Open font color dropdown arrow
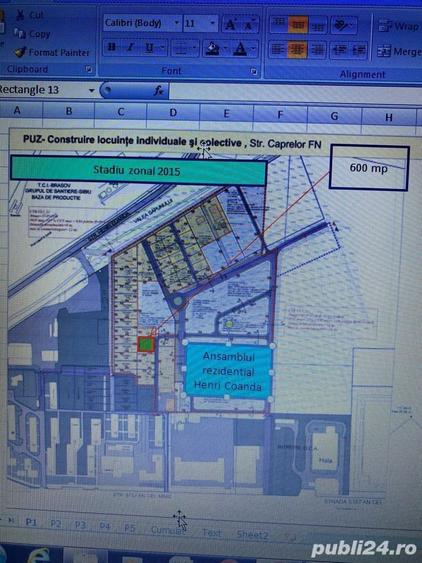Screen dimensions: 422x563 [x=253, y=49]
